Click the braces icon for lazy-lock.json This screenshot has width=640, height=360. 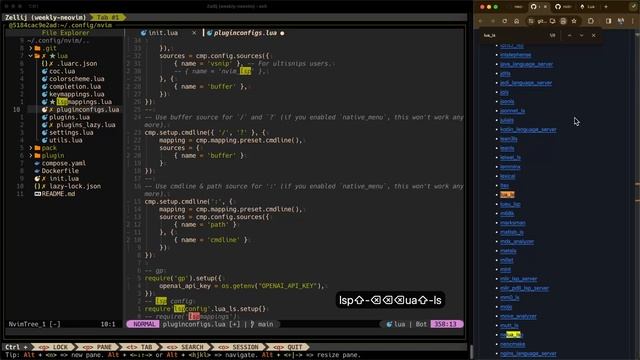(x=37, y=186)
